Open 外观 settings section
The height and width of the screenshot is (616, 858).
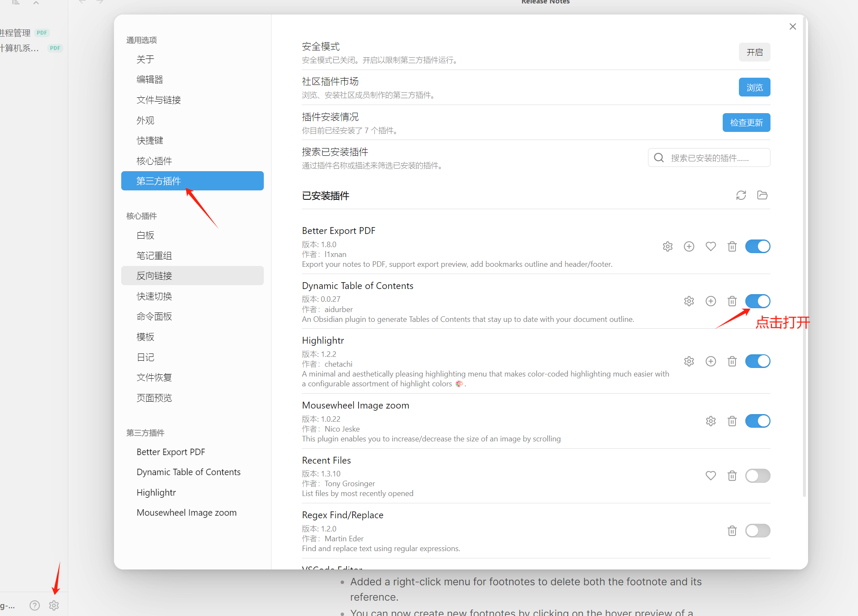tap(145, 120)
